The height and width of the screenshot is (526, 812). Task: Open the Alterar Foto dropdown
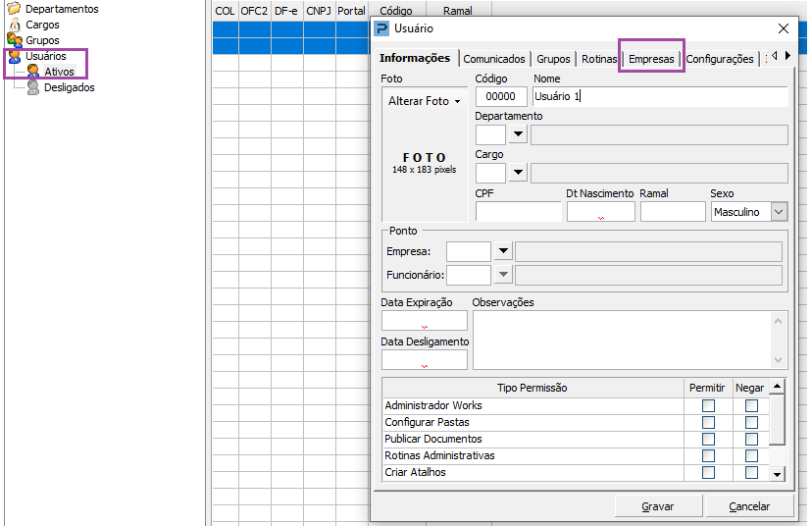point(425,101)
